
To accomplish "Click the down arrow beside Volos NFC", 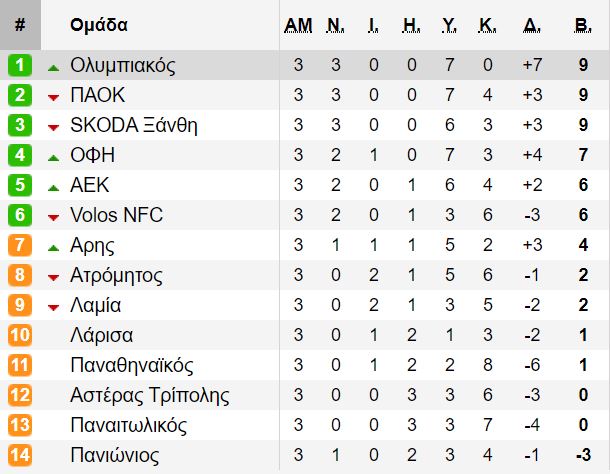I will [54, 217].
